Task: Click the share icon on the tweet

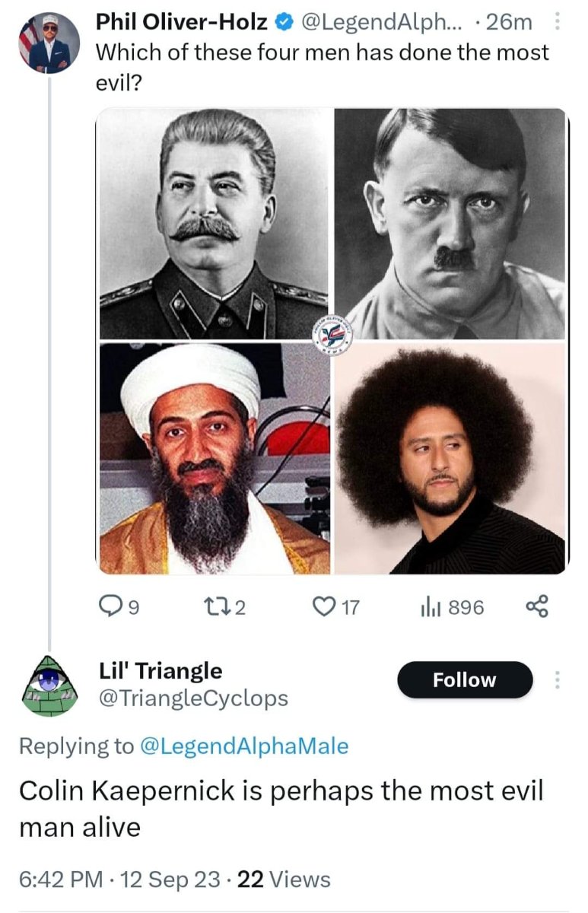Action: pos(538,607)
